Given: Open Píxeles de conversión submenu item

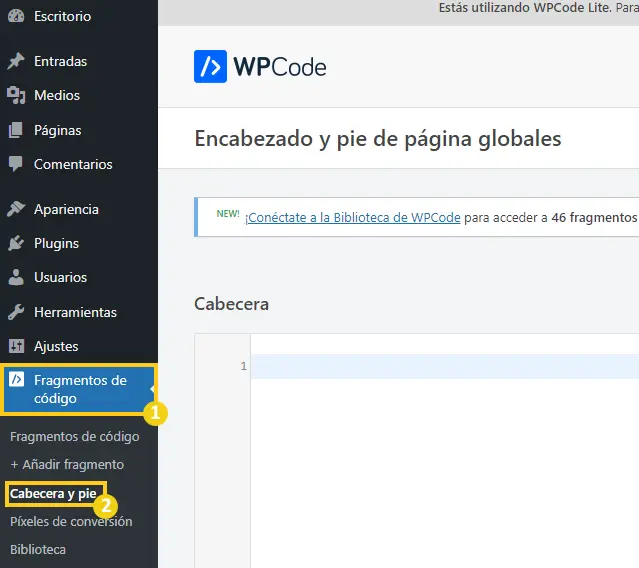Looking at the screenshot, I should click(71, 522).
